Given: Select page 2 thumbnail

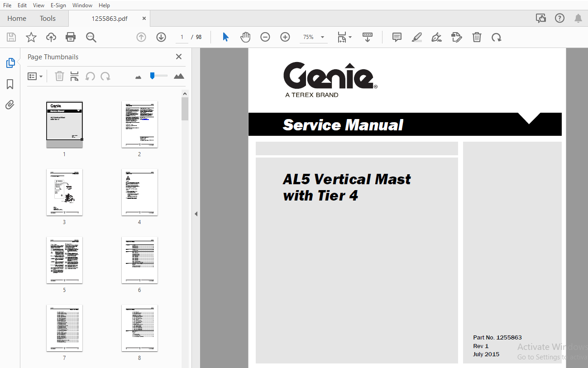Looking at the screenshot, I should coord(139,124).
